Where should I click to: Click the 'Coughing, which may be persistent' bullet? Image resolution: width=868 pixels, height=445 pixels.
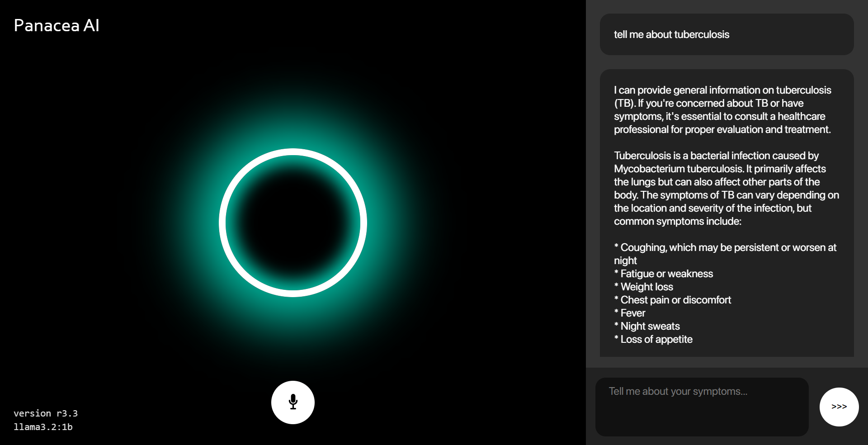(x=725, y=254)
